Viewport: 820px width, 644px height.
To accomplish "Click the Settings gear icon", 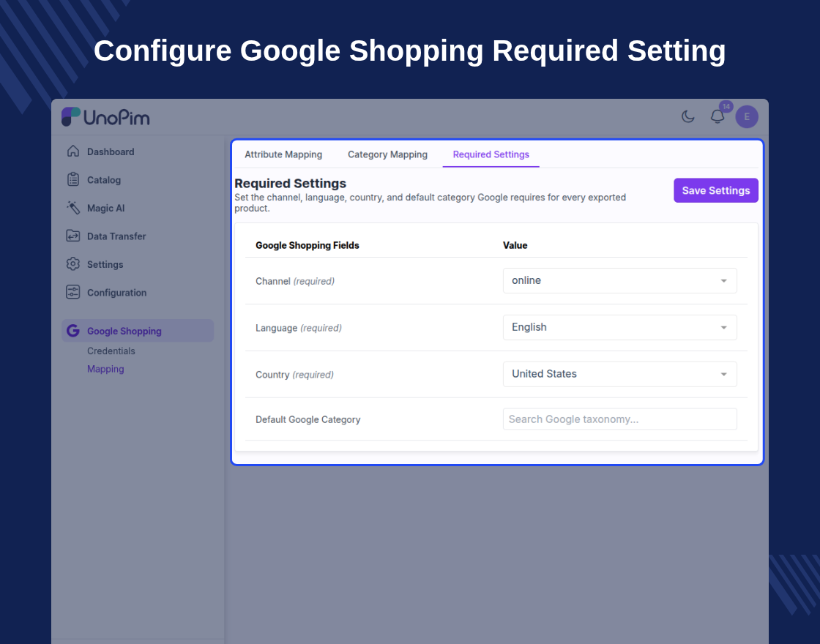I will click(x=73, y=264).
